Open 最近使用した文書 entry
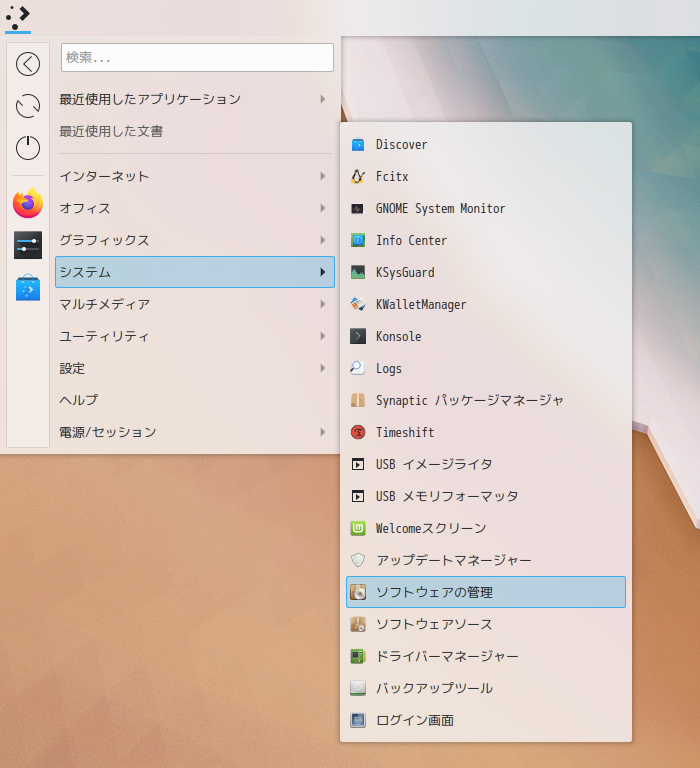This screenshot has height=768, width=700. coord(195,131)
